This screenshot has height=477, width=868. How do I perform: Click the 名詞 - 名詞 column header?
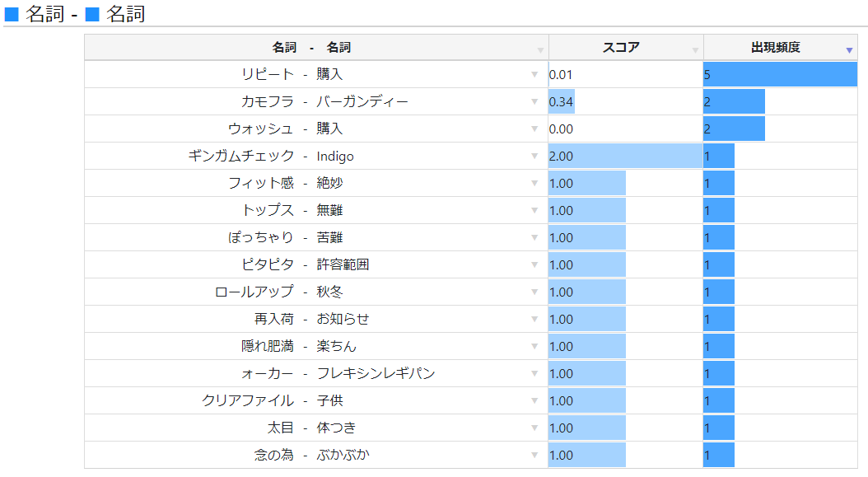click(311, 48)
